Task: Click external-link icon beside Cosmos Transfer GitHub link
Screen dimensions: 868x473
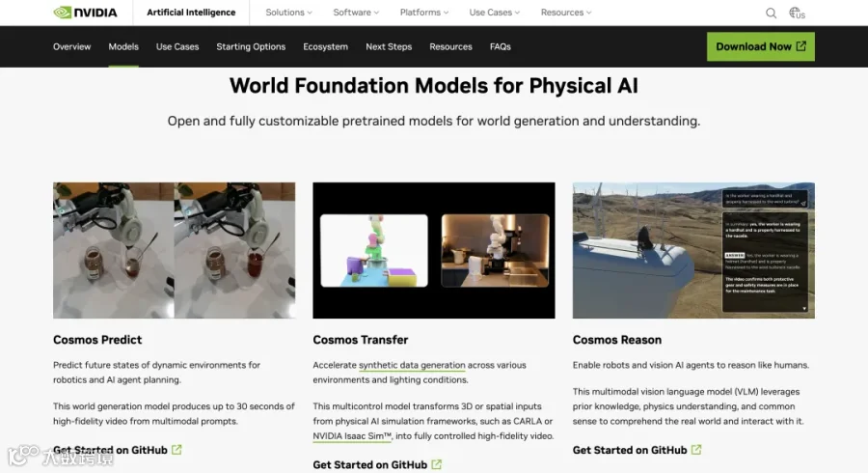Action: coord(436,464)
